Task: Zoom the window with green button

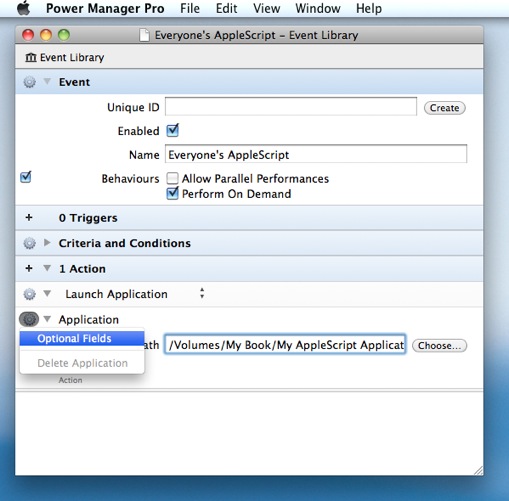Action: (x=64, y=35)
